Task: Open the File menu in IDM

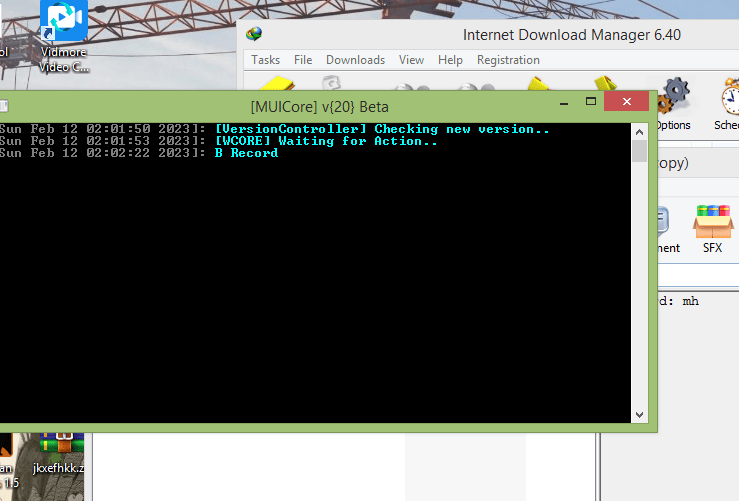Action: [x=303, y=60]
